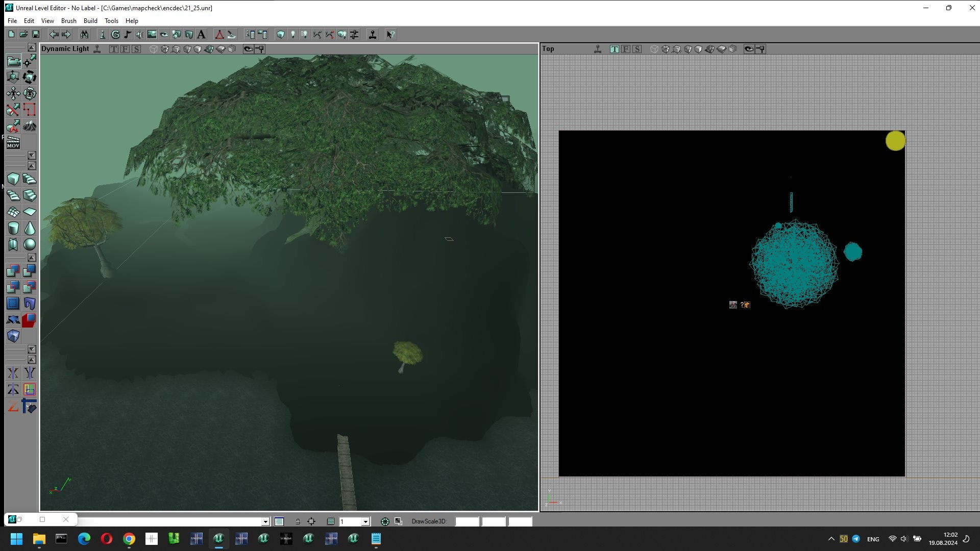Toggle Side view S in Top viewport
Image resolution: width=980 pixels, height=551 pixels.
[637, 49]
